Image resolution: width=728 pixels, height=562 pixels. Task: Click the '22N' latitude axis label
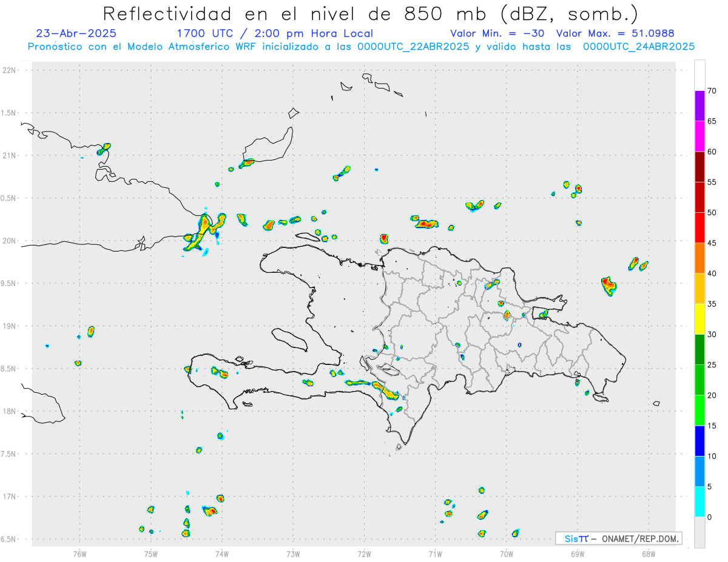pyautogui.click(x=10, y=70)
